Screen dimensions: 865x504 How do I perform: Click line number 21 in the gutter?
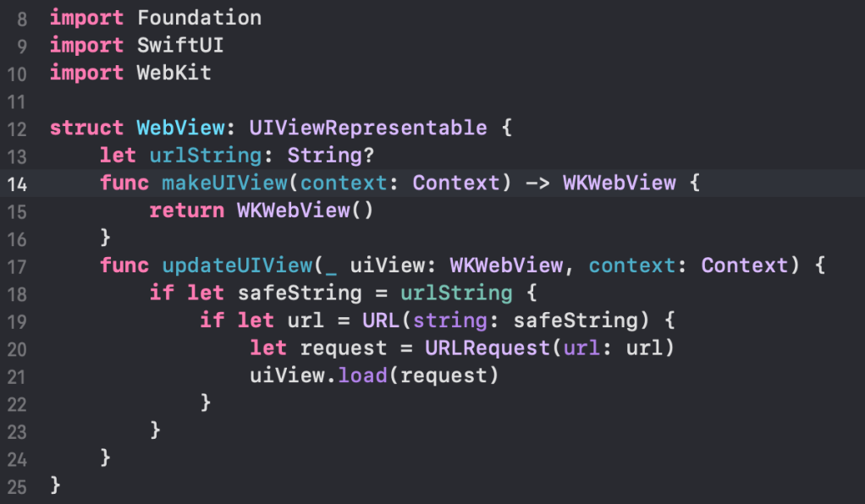pyautogui.click(x=19, y=376)
